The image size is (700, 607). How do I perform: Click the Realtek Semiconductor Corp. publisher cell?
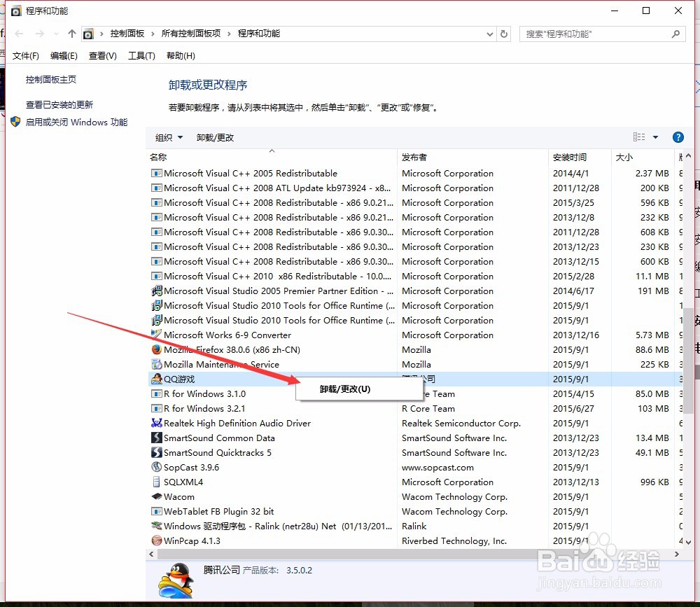click(461, 423)
